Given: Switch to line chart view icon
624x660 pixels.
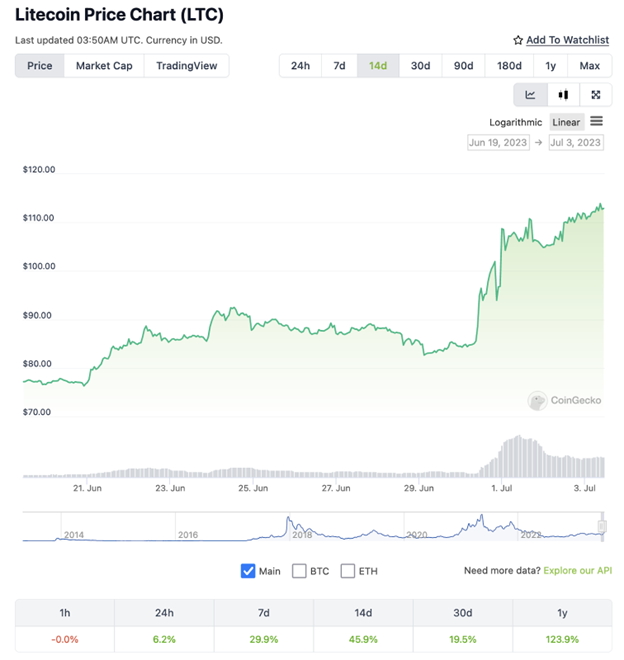Looking at the screenshot, I should click(x=531, y=95).
